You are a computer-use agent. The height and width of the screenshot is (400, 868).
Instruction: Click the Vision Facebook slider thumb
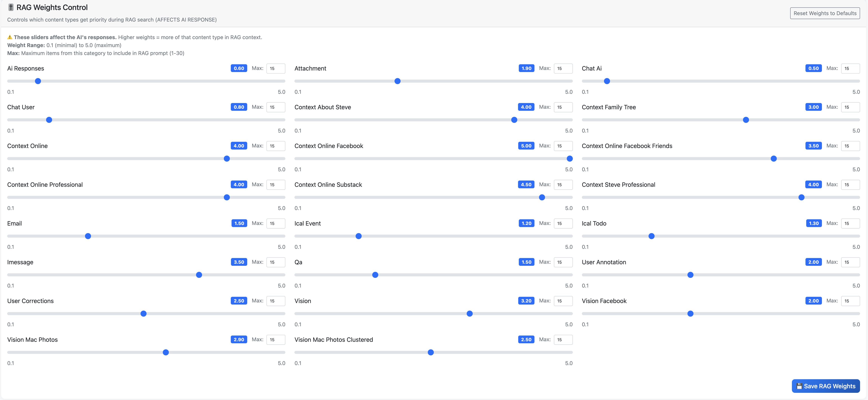(x=690, y=314)
